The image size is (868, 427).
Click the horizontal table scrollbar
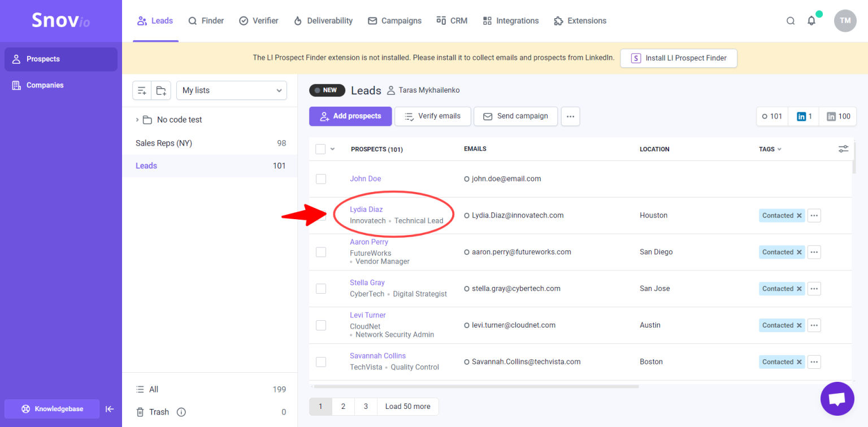(476, 387)
